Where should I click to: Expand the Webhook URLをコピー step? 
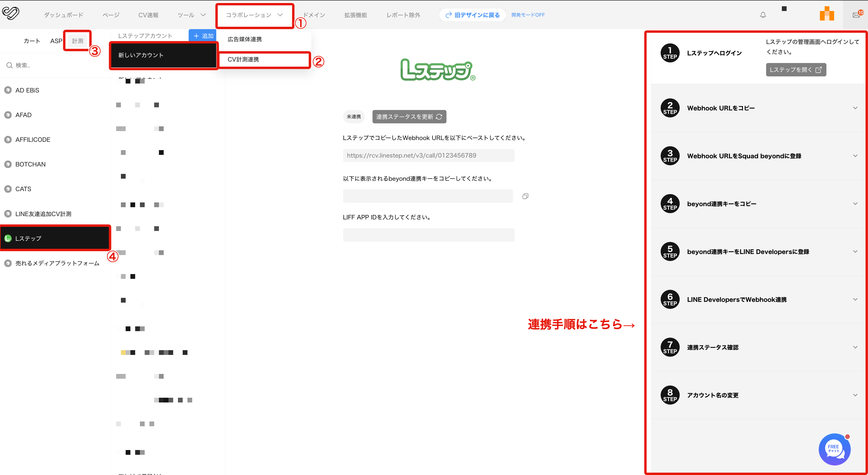(x=758, y=108)
